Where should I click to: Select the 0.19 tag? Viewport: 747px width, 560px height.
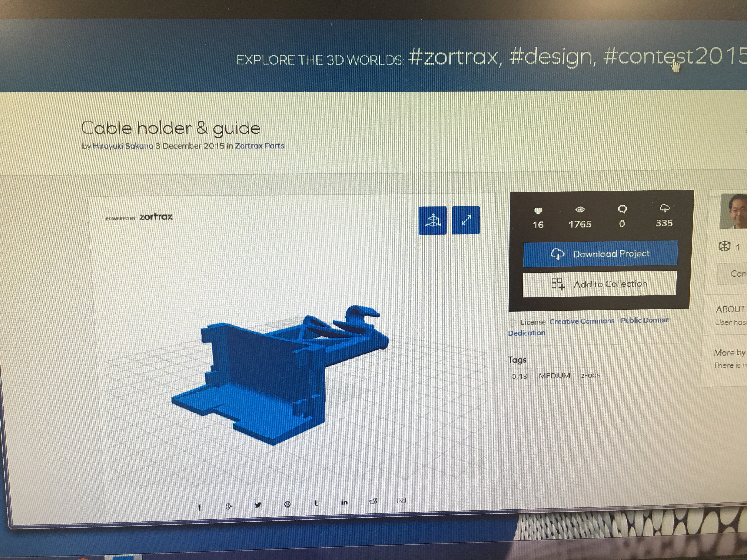pos(519,376)
